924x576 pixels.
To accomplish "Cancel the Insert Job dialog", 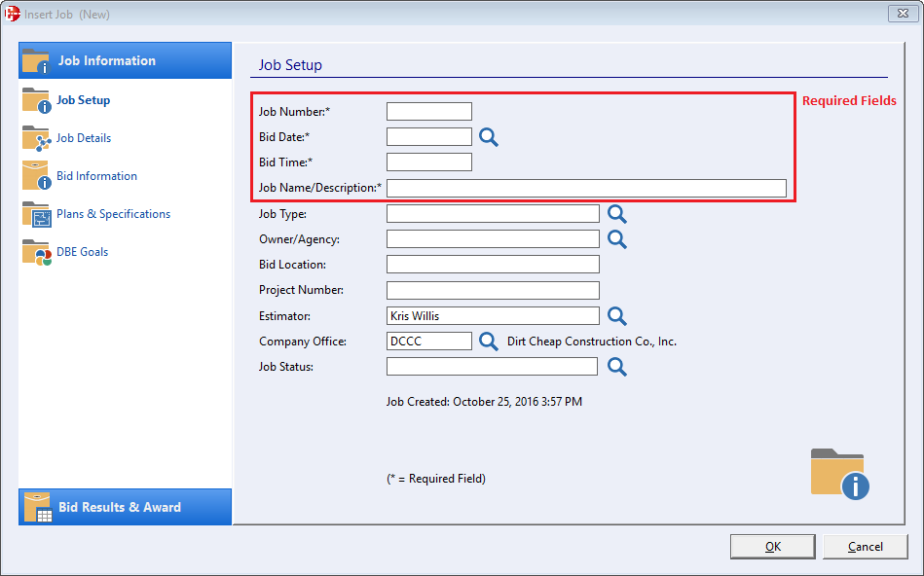I will 865,546.
